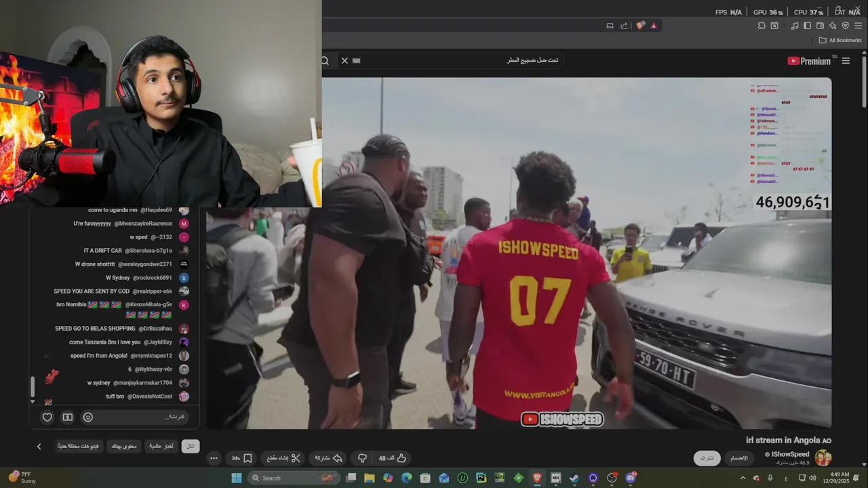
Task: Click the media control music note icon
Action: pos(795,26)
